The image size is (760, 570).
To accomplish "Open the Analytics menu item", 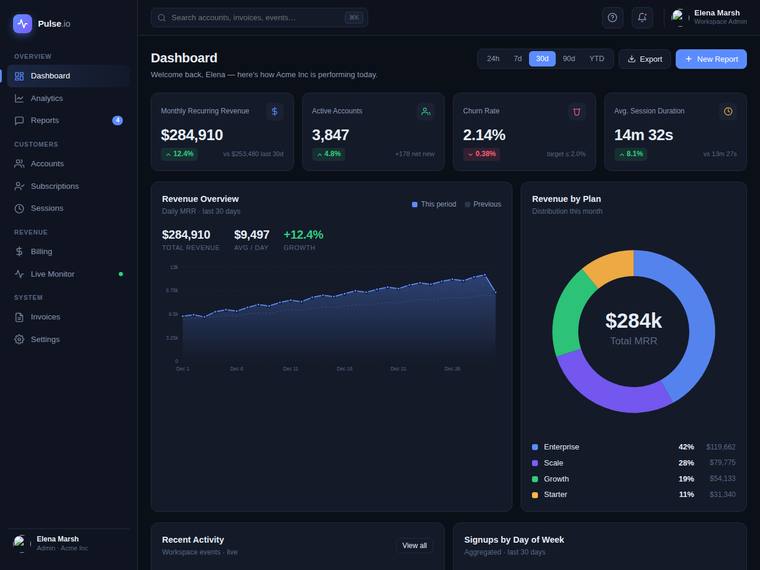I will click(x=69, y=98).
